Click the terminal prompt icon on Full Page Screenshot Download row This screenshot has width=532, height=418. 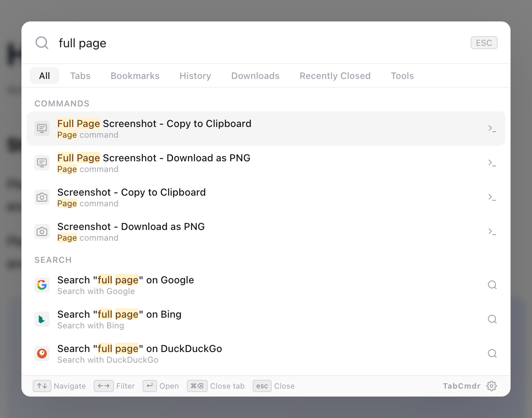click(492, 163)
